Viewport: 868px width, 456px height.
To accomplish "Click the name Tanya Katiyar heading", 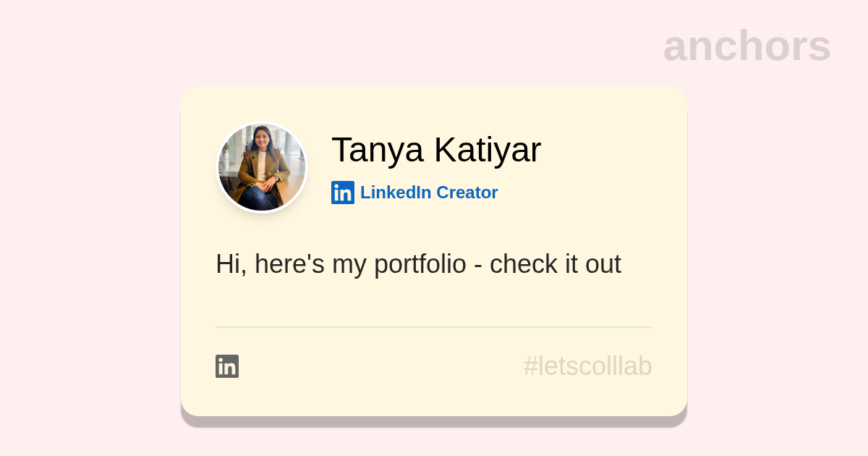I will click(x=435, y=150).
